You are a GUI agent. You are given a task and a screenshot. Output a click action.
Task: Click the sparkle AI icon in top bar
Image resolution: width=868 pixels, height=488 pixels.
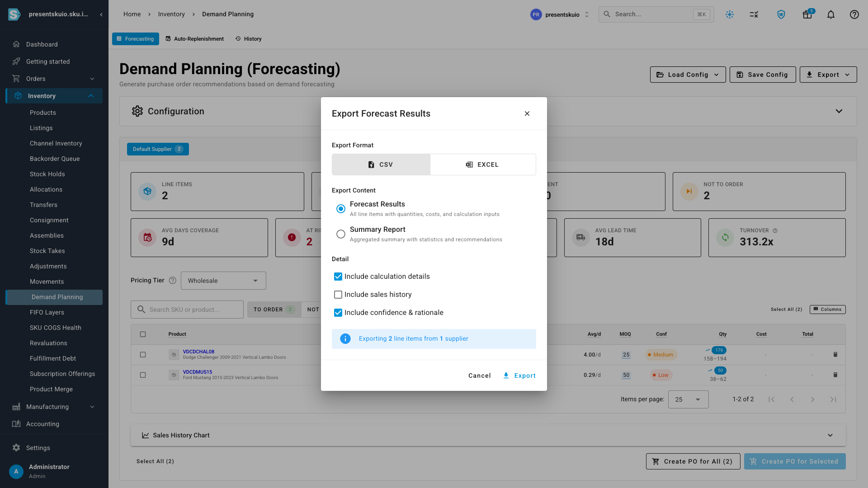730,14
